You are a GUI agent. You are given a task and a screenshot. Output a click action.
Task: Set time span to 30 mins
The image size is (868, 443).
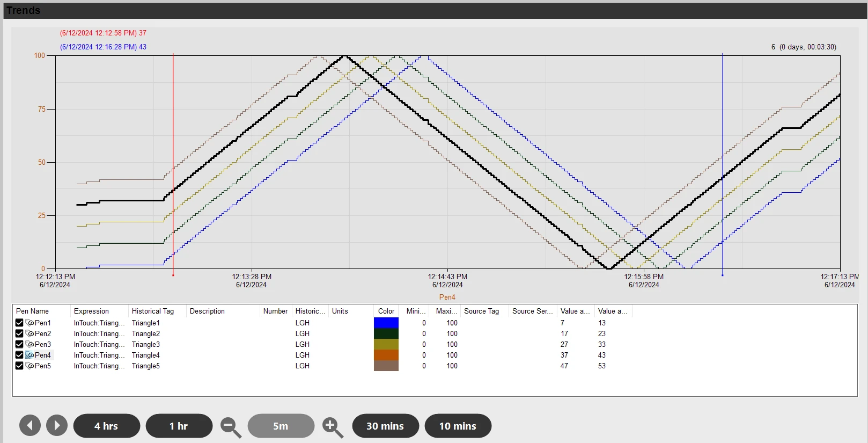(386, 426)
